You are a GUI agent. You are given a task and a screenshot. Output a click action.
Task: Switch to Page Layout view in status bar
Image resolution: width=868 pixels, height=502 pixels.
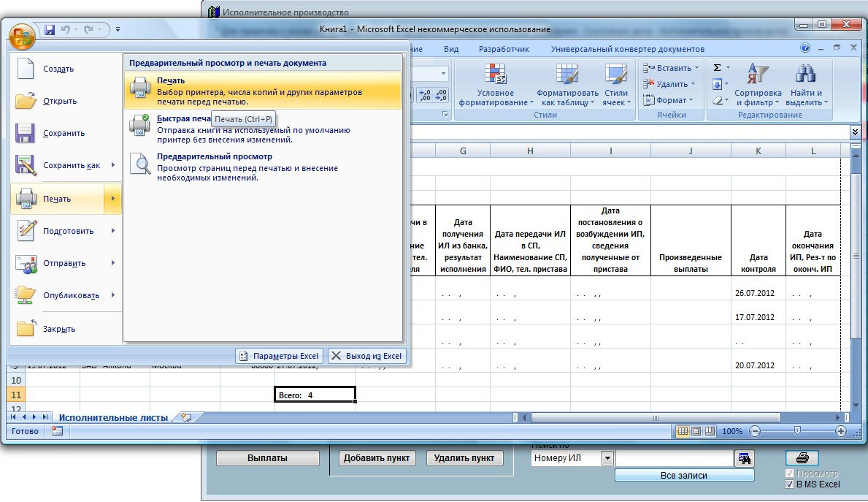click(696, 431)
